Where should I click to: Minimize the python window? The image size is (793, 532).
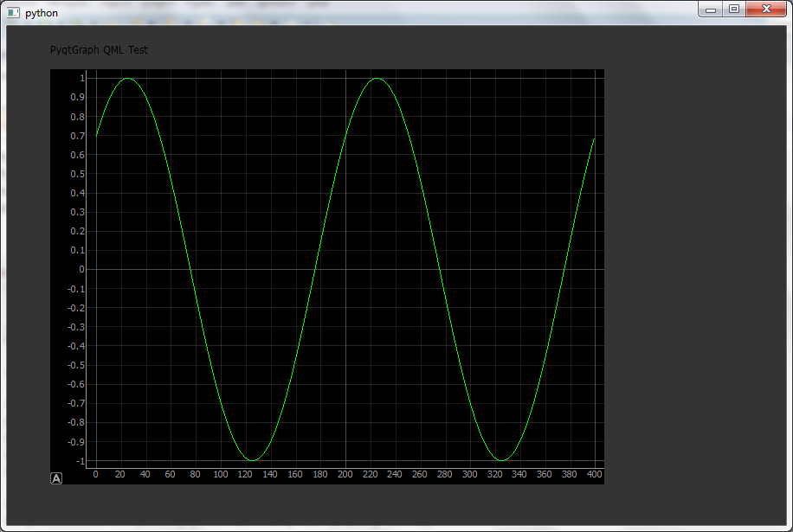(x=711, y=10)
